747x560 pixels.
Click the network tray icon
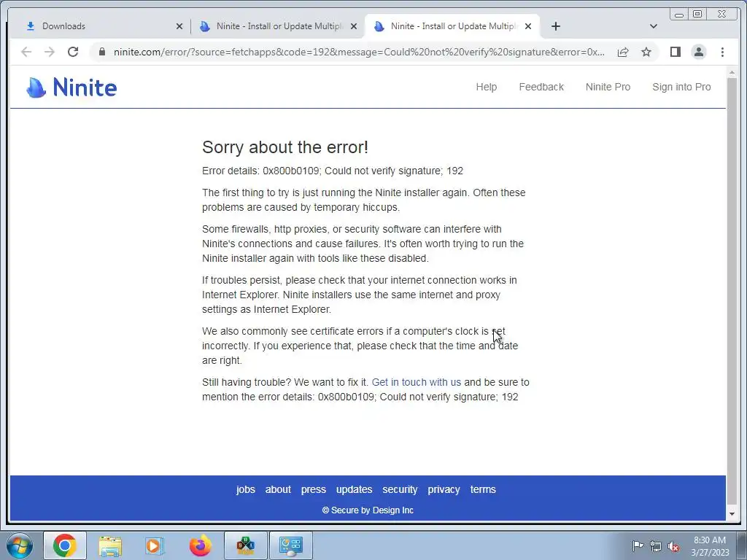click(656, 546)
